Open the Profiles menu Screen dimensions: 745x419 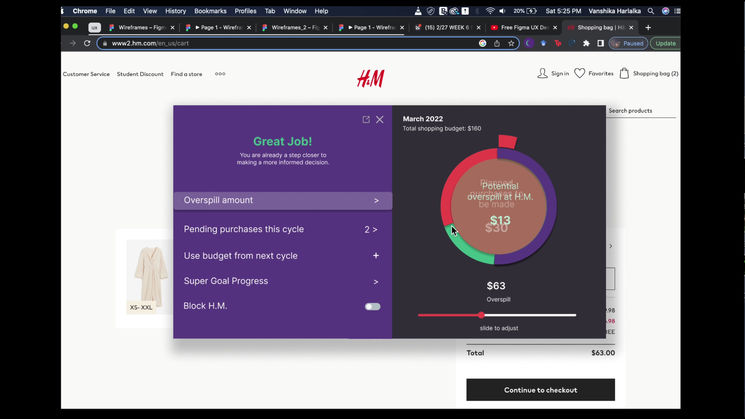(x=245, y=11)
